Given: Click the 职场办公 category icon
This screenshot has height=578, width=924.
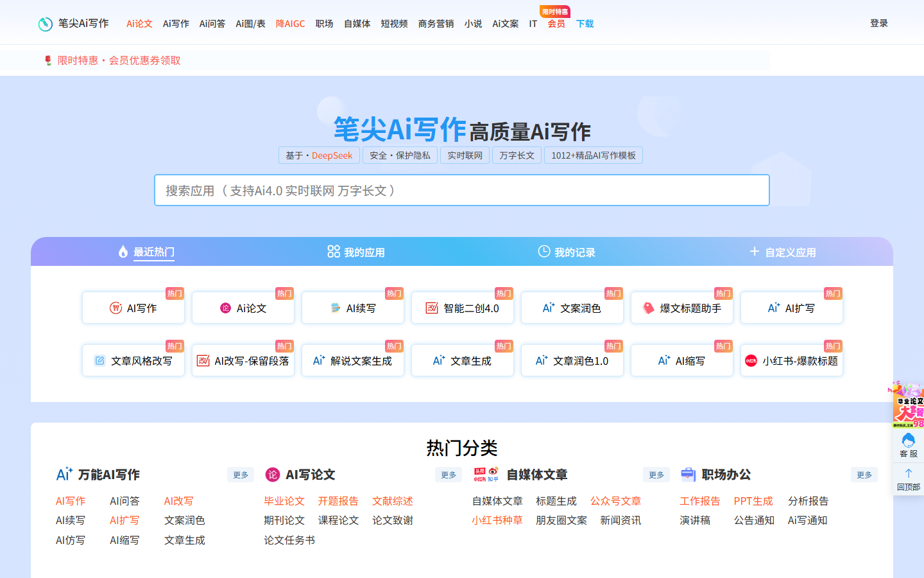Looking at the screenshot, I should [689, 474].
